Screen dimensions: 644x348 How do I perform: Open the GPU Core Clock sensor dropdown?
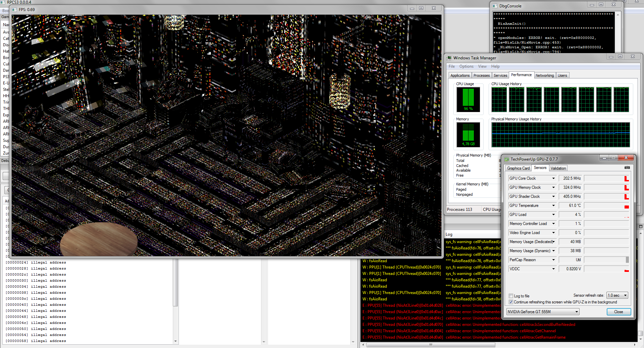[553, 178]
